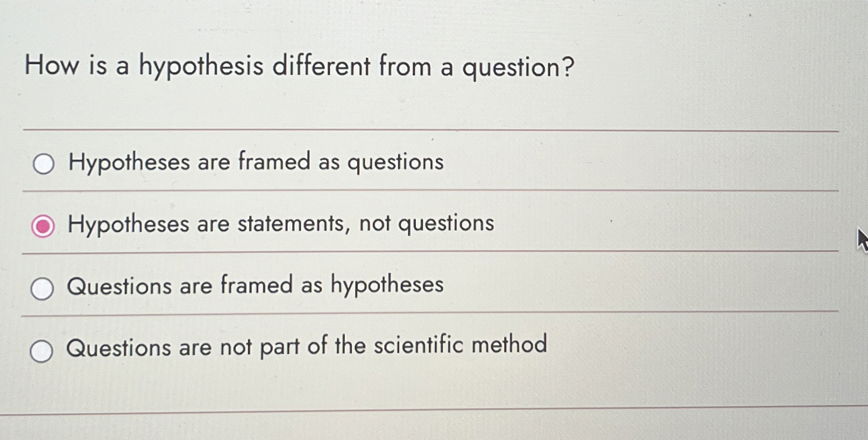Click "Questions are framed as hypotheses" label
This screenshot has height=440, width=868.
254,286
